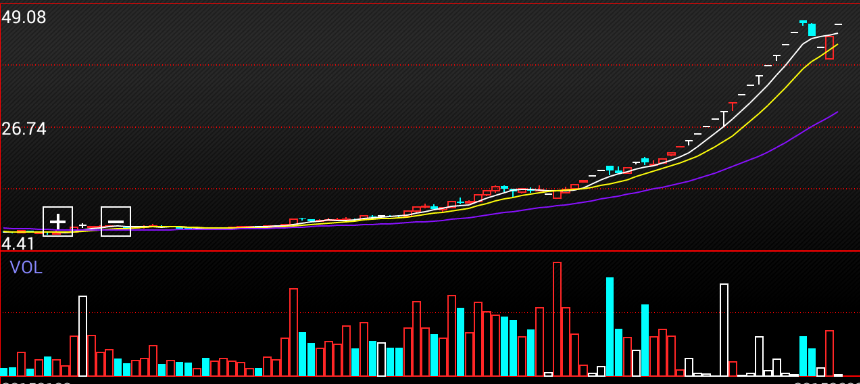Image resolution: width=860 pixels, height=384 pixels.
Task: Click the 4.41 low price label
Action: click(18, 244)
